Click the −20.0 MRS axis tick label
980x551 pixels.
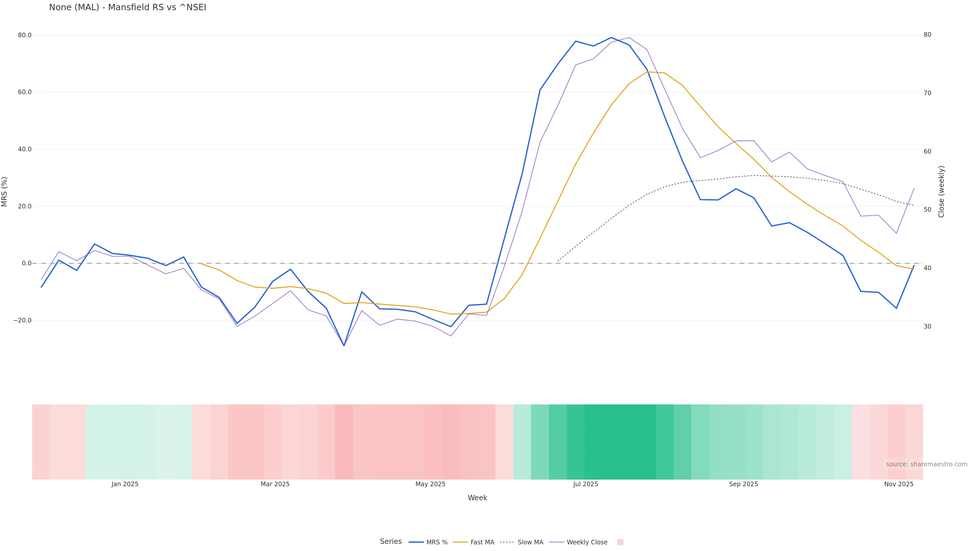click(22, 320)
